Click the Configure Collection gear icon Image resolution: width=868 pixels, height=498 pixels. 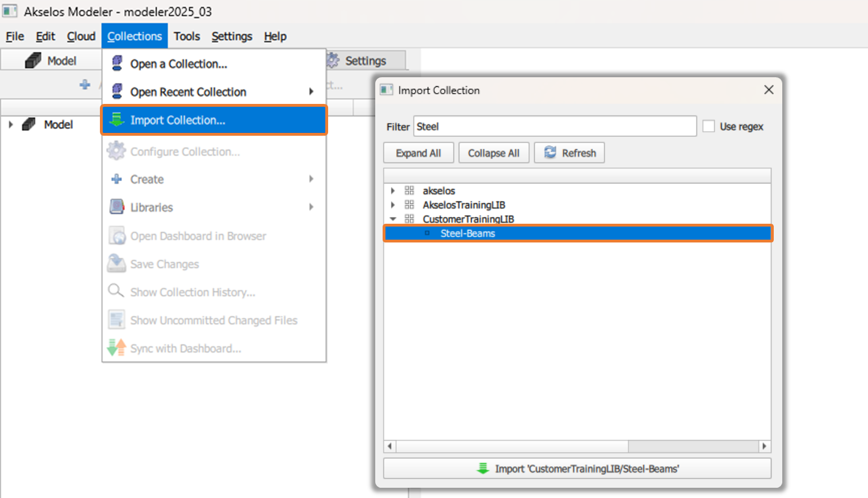[x=116, y=151]
